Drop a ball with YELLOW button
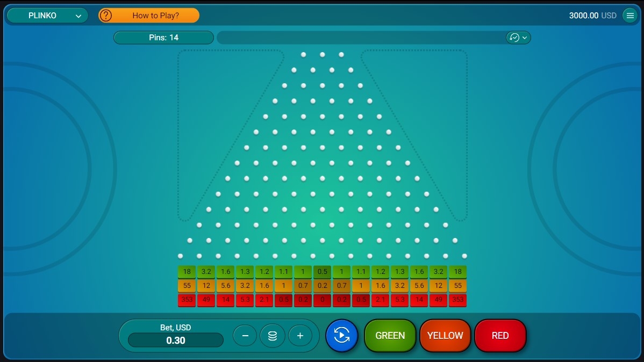This screenshot has height=362, width=644. click(x=445, y=336)
